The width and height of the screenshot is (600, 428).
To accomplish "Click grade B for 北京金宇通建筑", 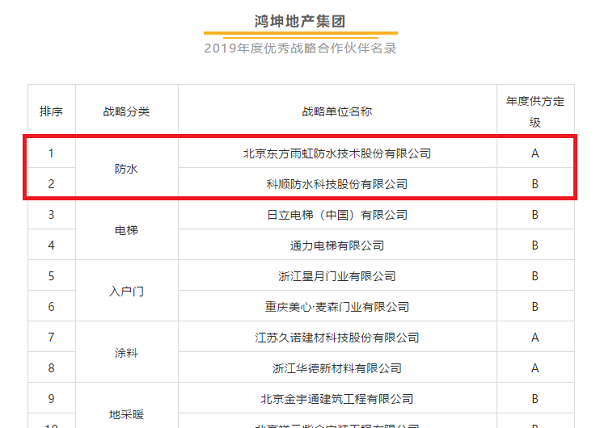I will tap(535, 399).
